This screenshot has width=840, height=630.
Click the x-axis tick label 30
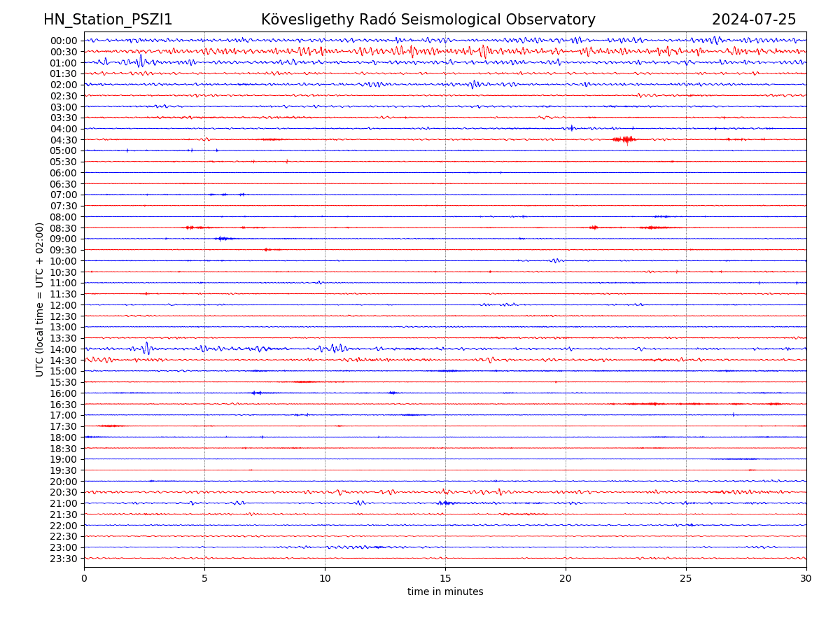[x=806, y=579]
